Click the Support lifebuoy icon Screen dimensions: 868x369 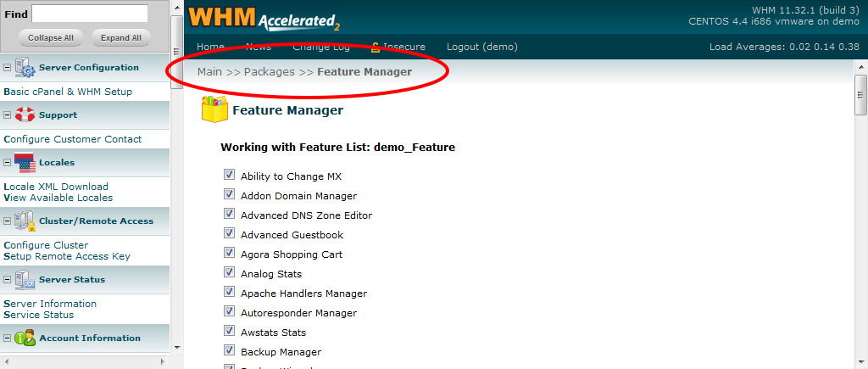tap(25, 115)
